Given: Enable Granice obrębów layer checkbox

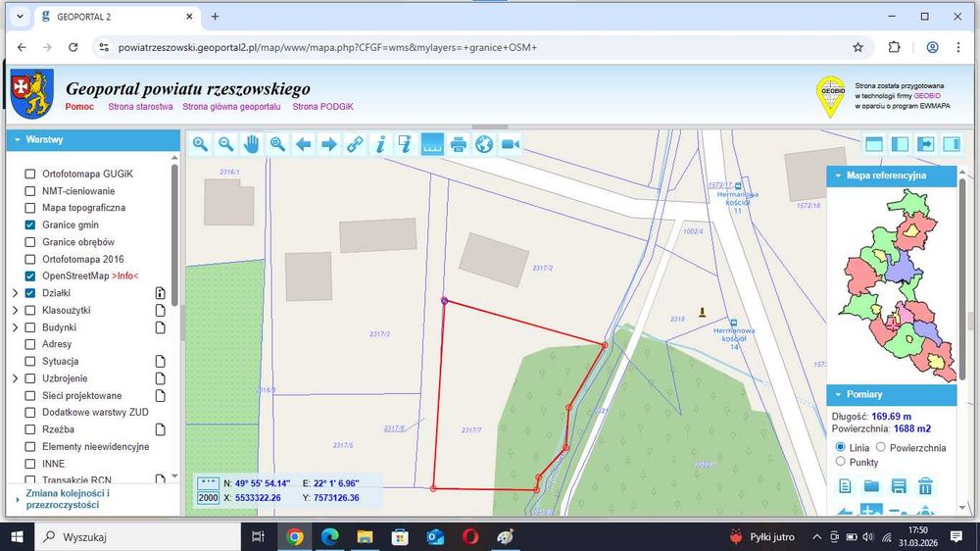Looking at the screenshot, I should (x=30, y=242).
